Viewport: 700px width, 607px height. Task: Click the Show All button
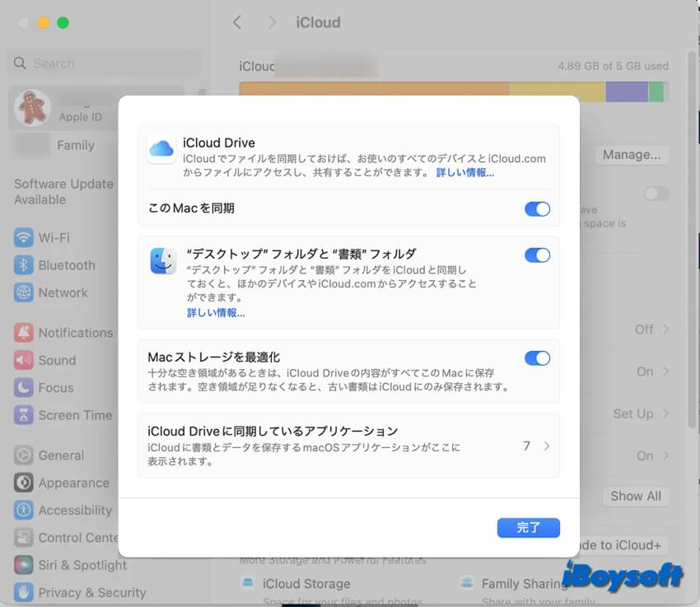click(x=636, y=497)
